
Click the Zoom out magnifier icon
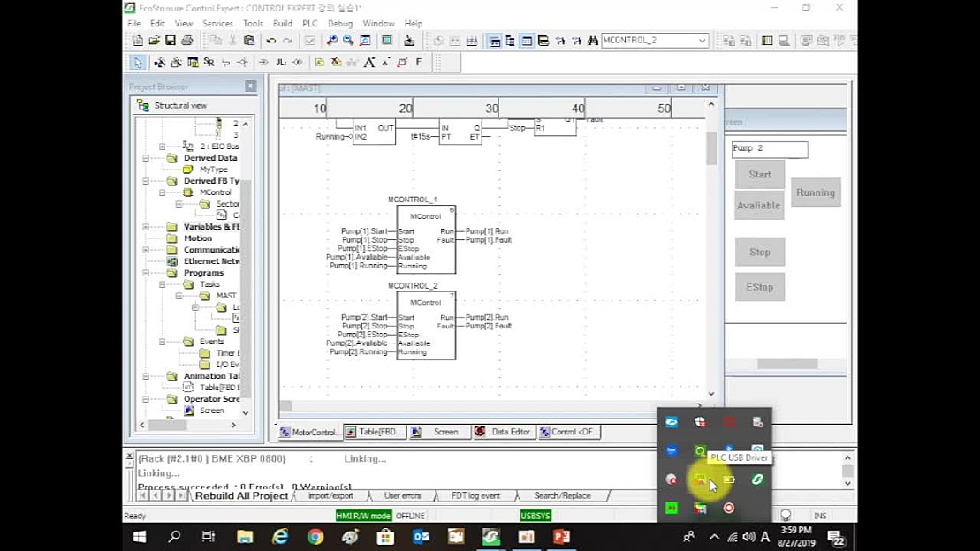click(x=348, y=41)
